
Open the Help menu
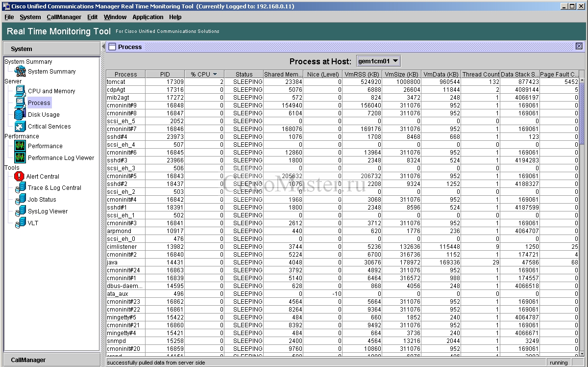click(x=175, y=17)
